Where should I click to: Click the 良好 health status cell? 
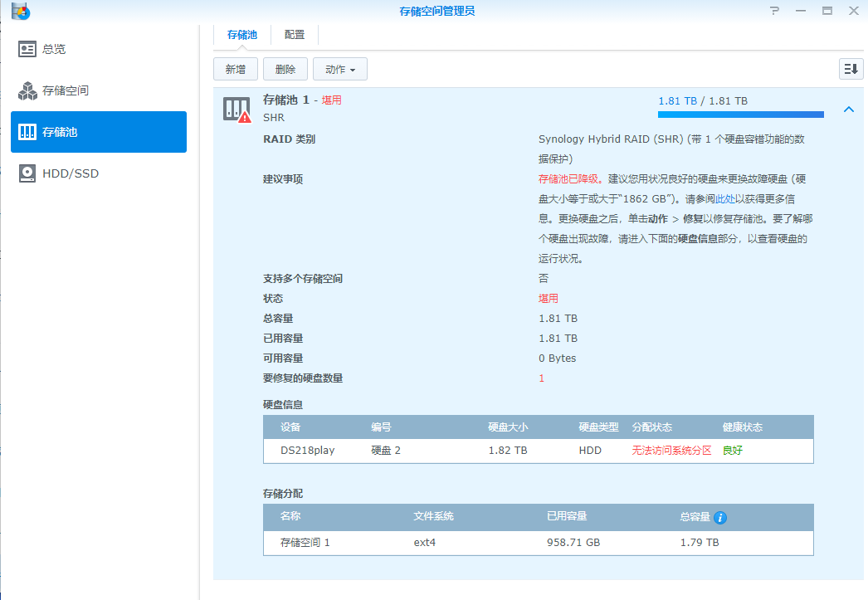[733, 451]
